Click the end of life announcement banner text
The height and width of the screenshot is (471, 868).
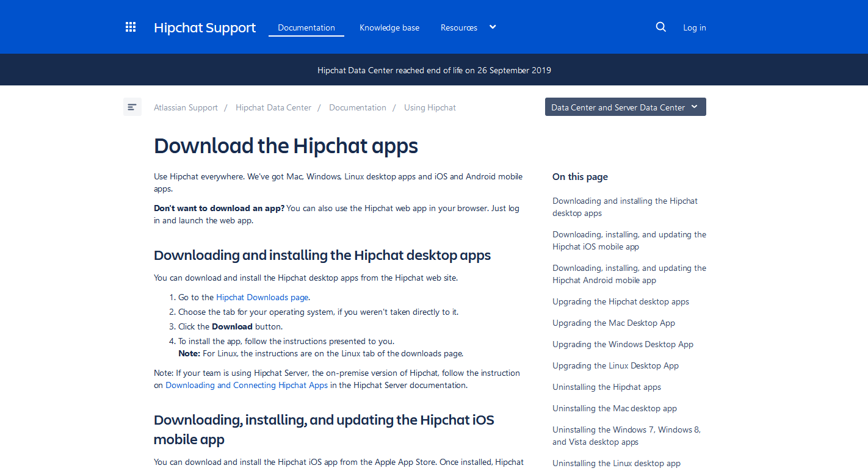[434, 70]
